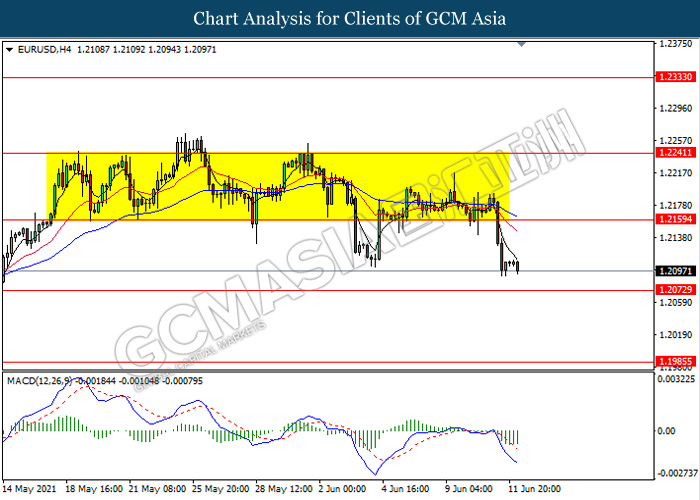Click the OHLC values 1.21087 1.21092 text
The image size is (700, 500).
tap(111, 50)
